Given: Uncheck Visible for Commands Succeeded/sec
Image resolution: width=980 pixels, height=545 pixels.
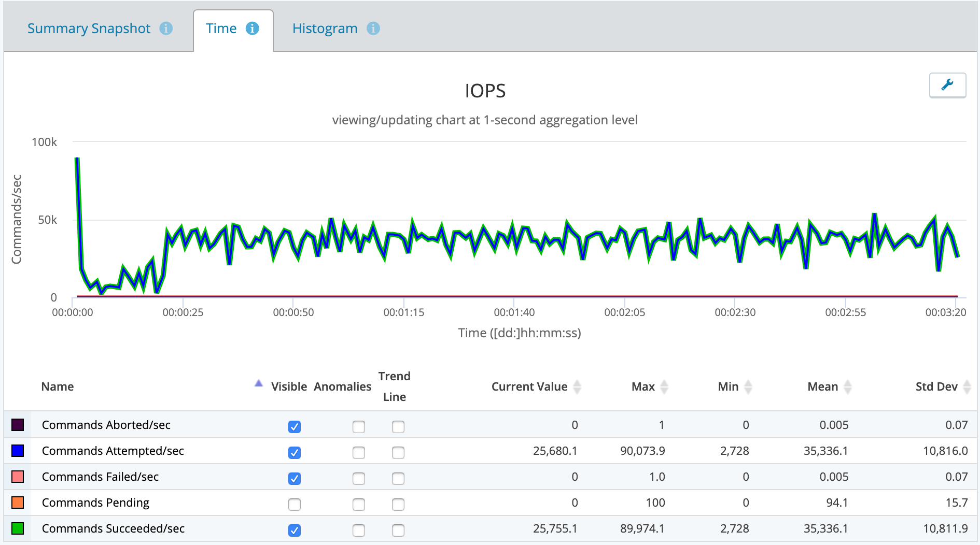Looking at the screenshot, I should click(x=295, y=530).
